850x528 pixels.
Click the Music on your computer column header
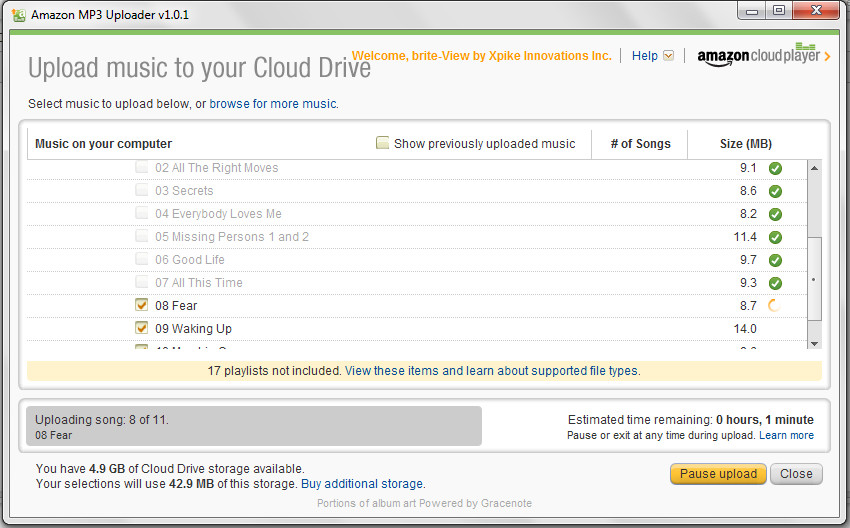coord(104,144)
